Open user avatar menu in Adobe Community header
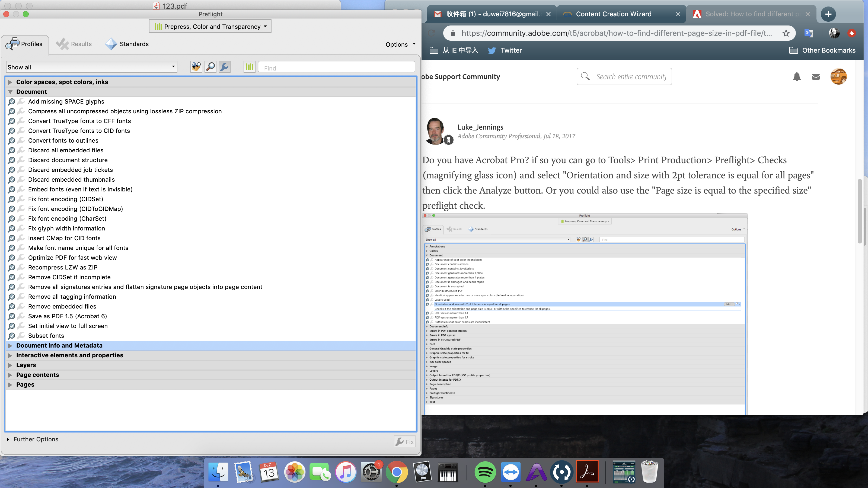868x488 pixels. (x=838, y=76)
